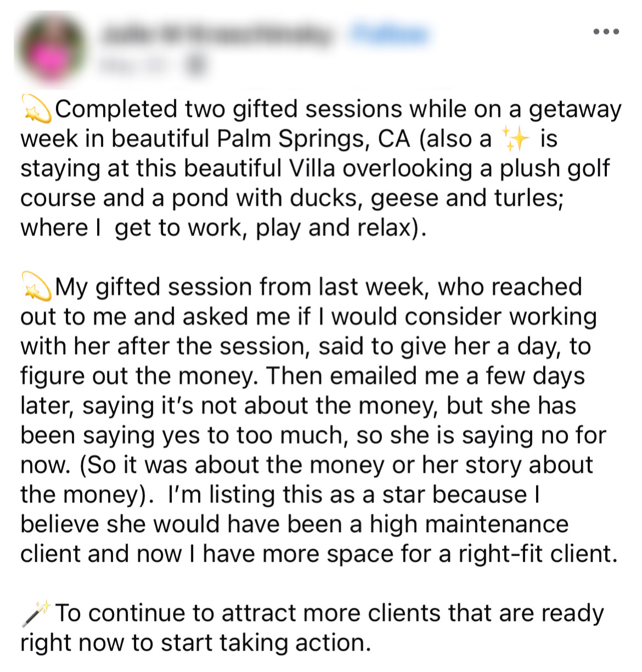This screenshot has height=672, width=642.
Task: Click the words "Completed two gifted sessions"
Action: coord(229,110)
